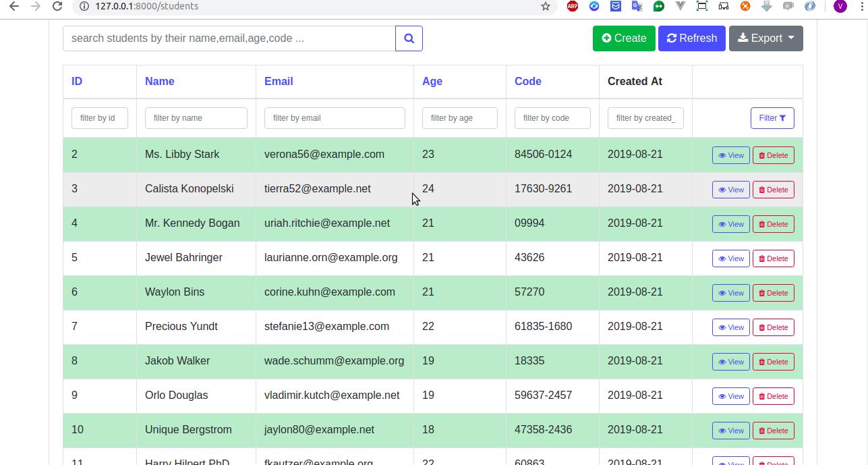The width and height of the screenshot is (868, 465).
Task: Click the search magnifier button
Action: pos(409,38)
